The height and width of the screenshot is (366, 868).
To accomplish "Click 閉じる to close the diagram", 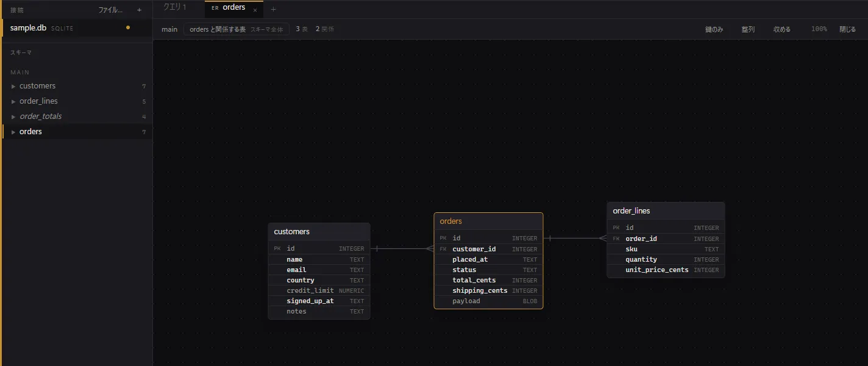I will pos(847,29).
